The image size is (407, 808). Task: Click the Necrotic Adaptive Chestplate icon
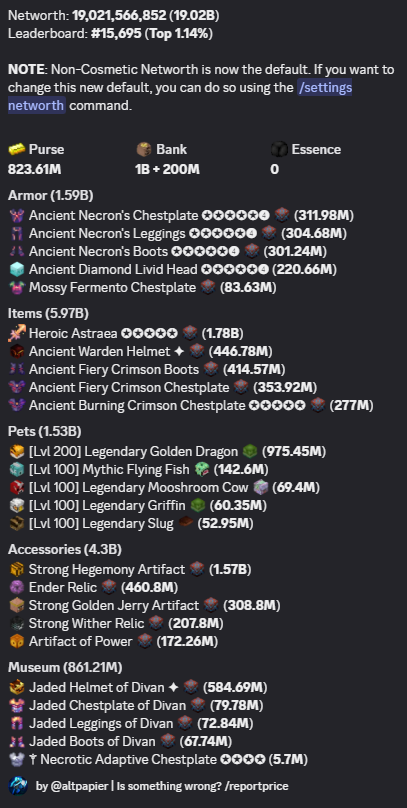[x=16, y=760]
